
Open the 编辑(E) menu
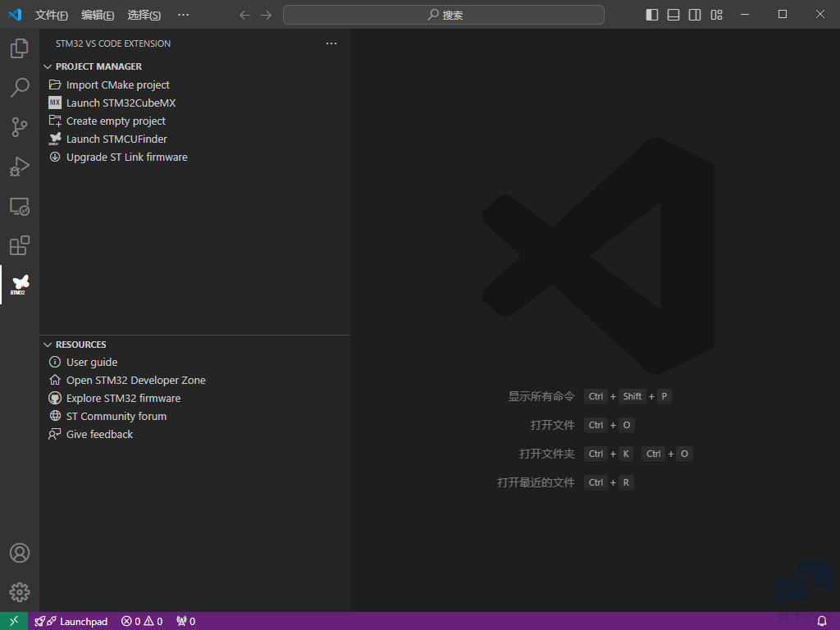tap(98, 15)
